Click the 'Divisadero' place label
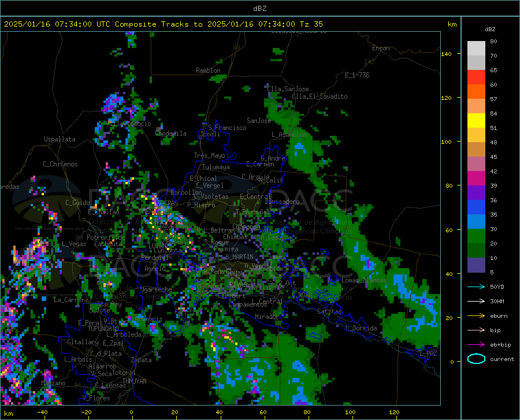Screen dimensions: 520x420 coord(282,202)
